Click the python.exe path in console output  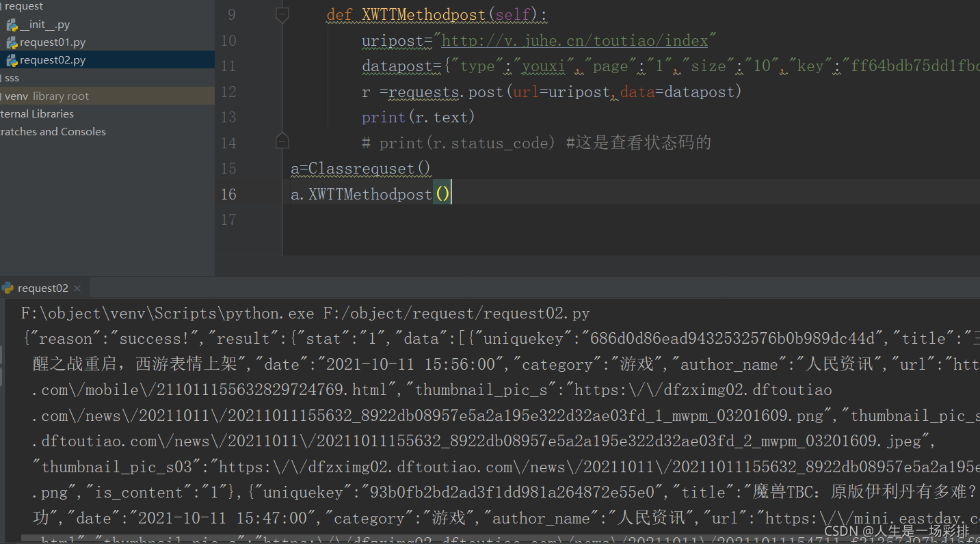[168, 314]
